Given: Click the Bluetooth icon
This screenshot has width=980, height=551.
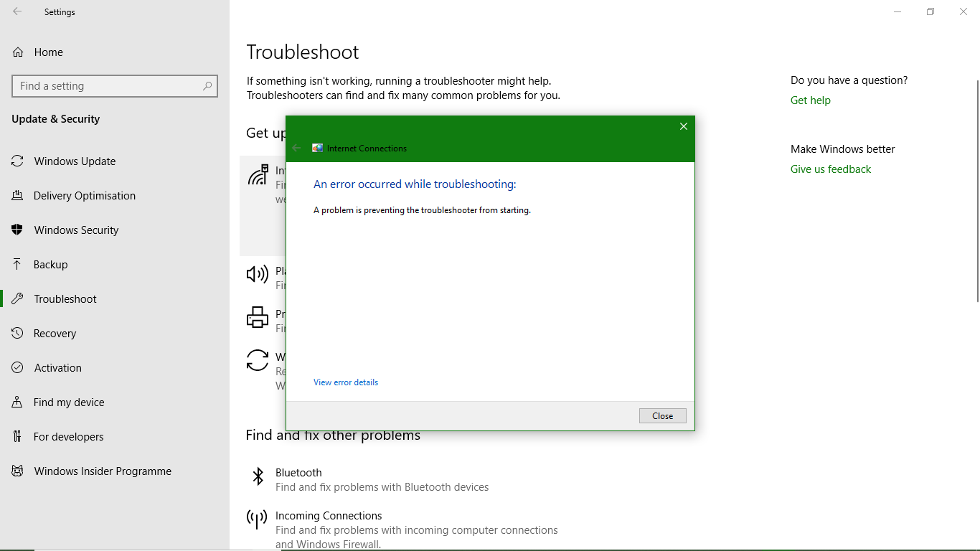Looking at the screenshot, I should [x=258, y=476].
